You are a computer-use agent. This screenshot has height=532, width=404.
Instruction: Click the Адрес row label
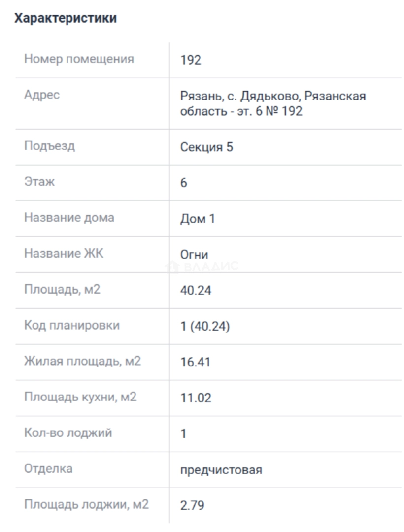tap(42, 95)
